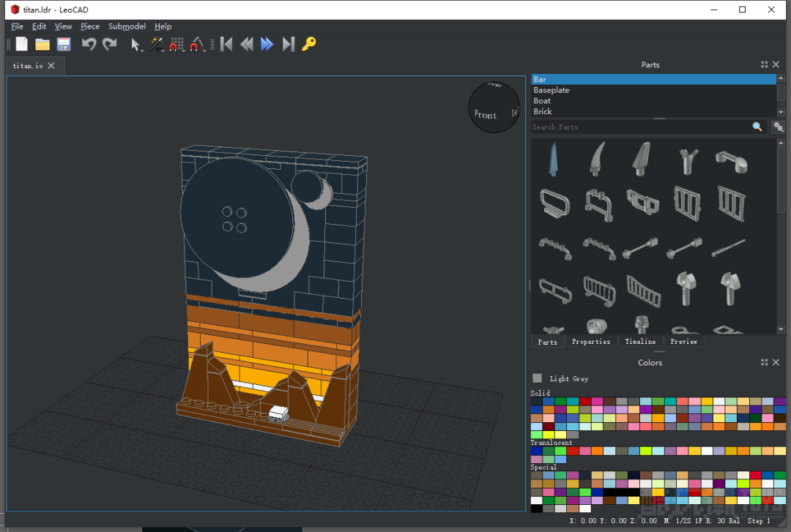Pick the curved horn bar part
The image size is (791, 532).
click(x=598, y=159)
